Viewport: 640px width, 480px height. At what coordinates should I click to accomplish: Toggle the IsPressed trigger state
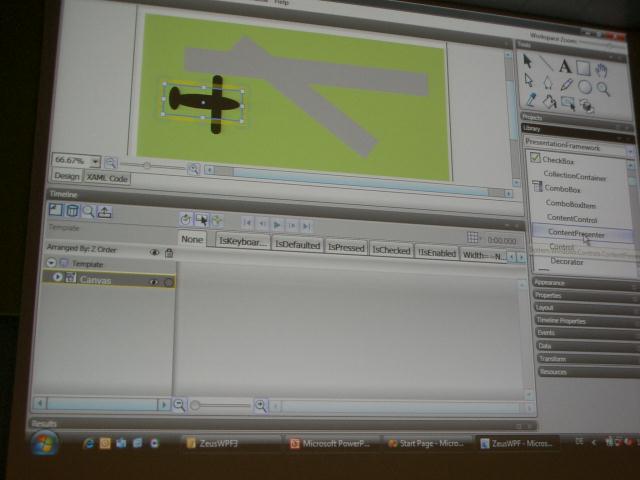coord(346,247)
